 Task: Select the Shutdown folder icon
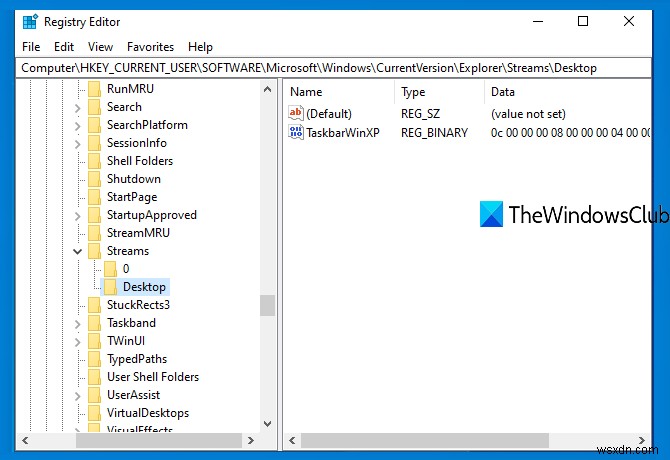pyautogui.click(x=94, y=179)
